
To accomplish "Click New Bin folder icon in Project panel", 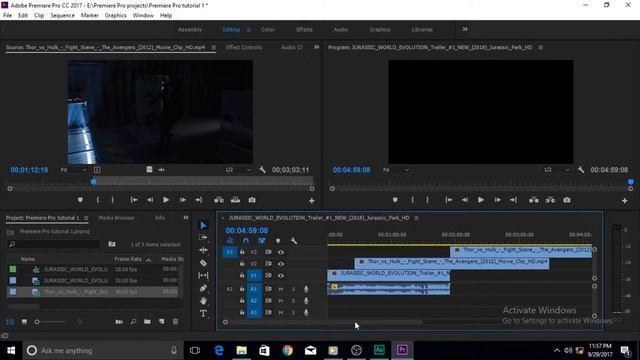I will point(147,322).
